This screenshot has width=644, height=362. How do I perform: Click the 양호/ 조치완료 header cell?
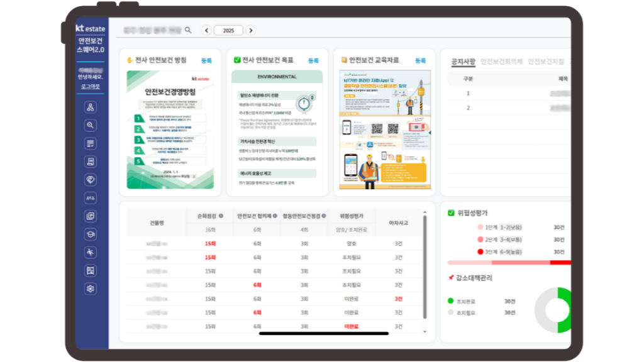pyautogui.click(x=352, y=230)
